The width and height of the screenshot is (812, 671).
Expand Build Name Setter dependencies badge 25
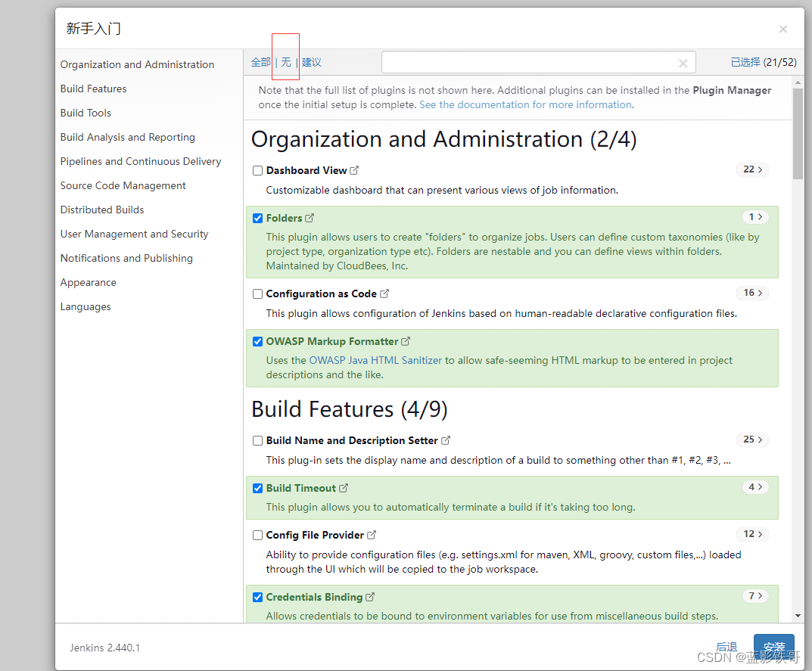[752, 439]
